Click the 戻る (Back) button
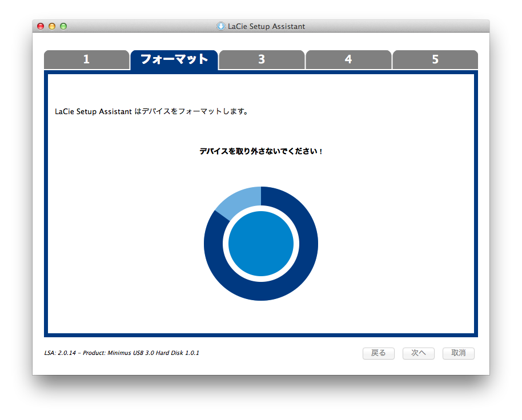522x420 pixels. coord(379,353)
